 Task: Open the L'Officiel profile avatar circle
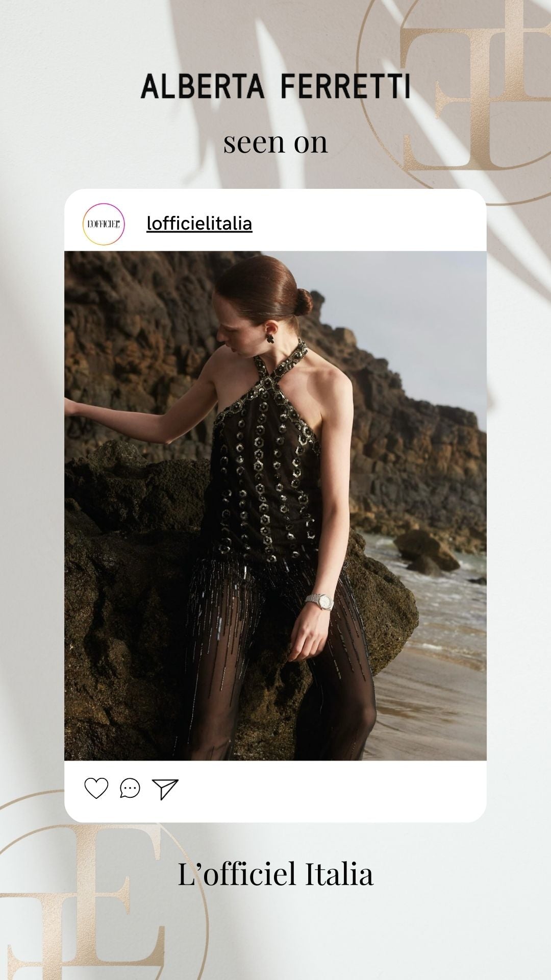[x=104, y=224]
